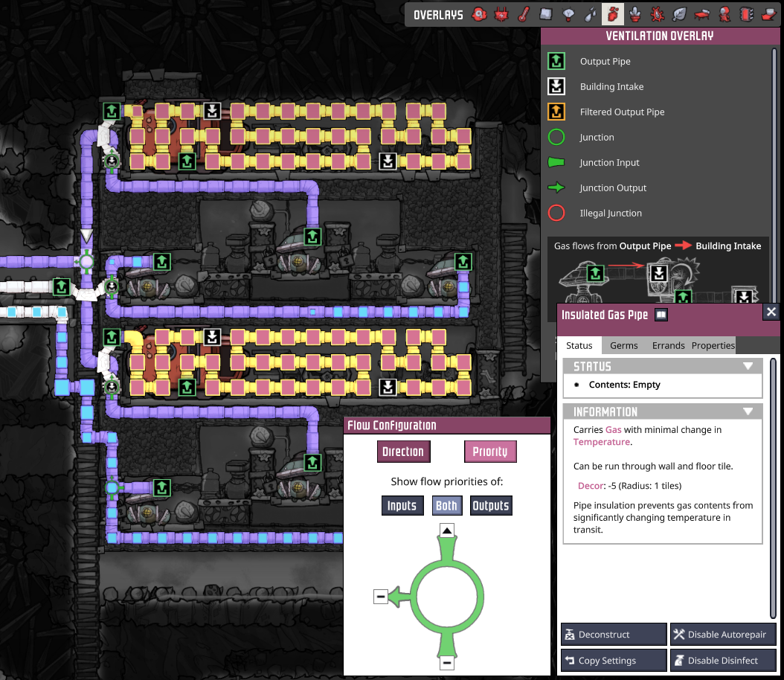Switch to the Temperature overlay thermometer icon

click(524, 14)
